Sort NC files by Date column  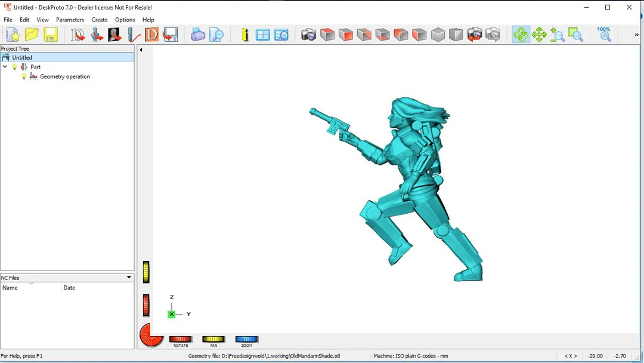pyautogui.click(x=69, y=288)
